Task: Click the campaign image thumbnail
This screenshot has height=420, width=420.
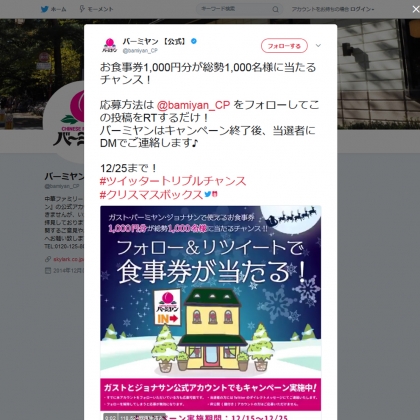Action: pos(211,313)
